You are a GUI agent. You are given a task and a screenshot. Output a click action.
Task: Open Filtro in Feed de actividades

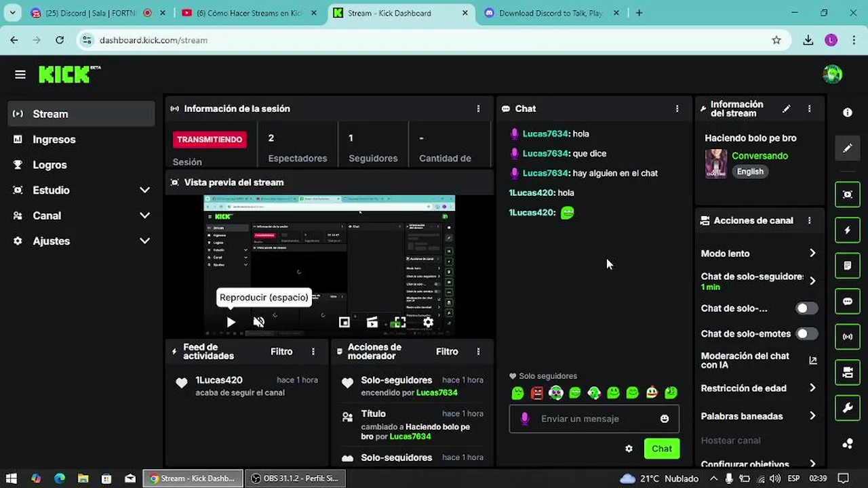(281, 352)
